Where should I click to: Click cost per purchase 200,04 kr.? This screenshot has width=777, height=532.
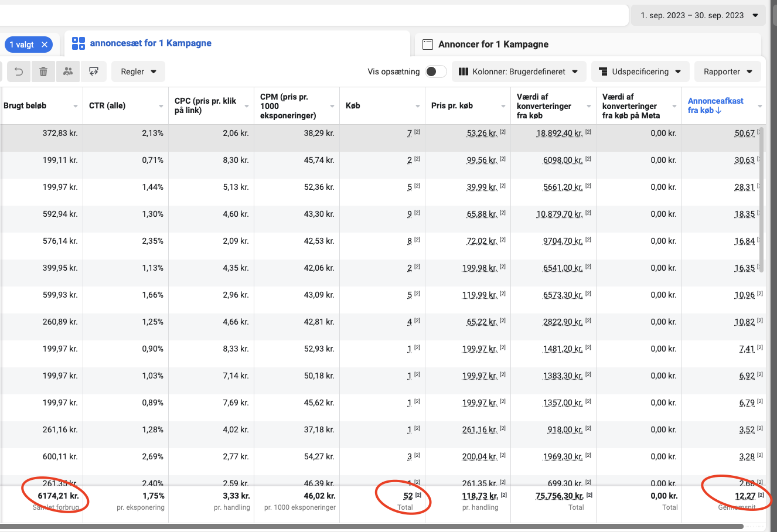[x=480, y=456]
